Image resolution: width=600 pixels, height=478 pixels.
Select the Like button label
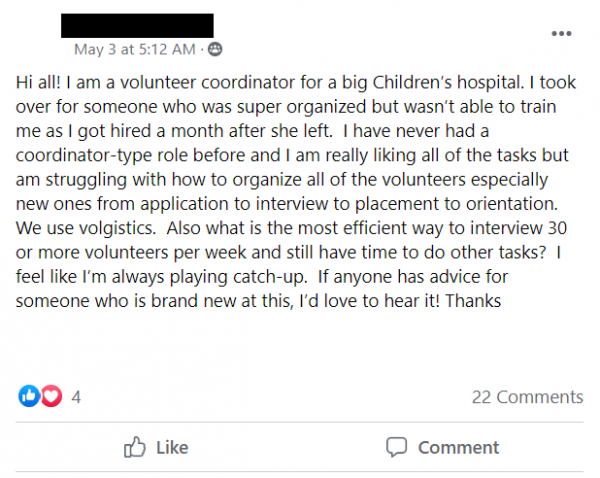pyautogui.click(x=172, y=447)
